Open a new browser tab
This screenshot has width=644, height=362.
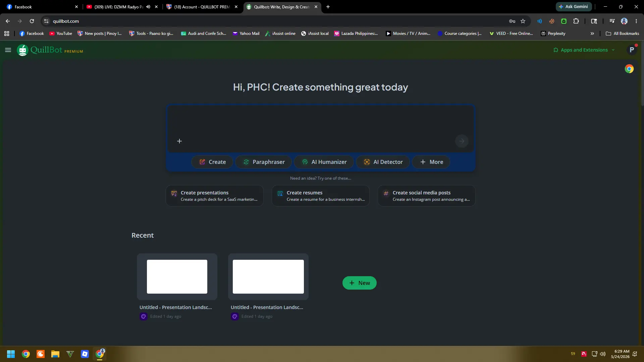pyautogui.click(x=328, y=7)
